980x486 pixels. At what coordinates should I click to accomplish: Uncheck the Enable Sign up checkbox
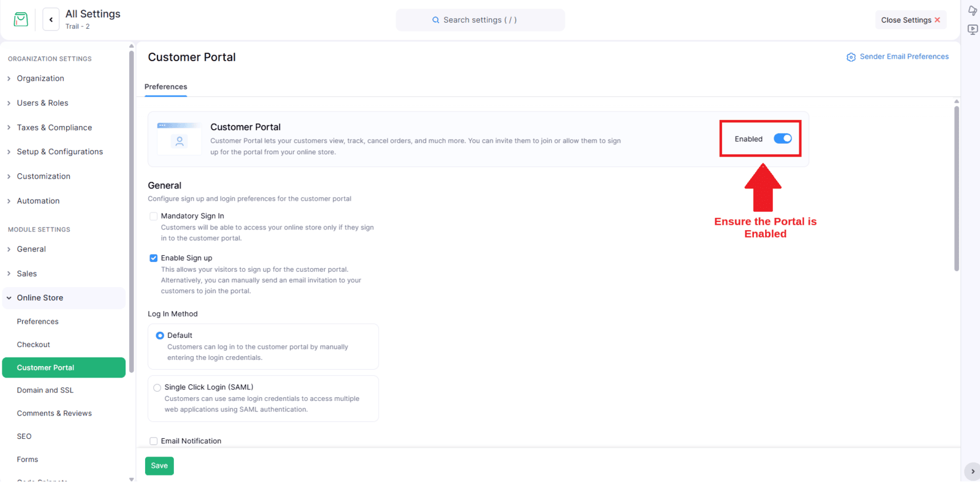pos(154,258)
